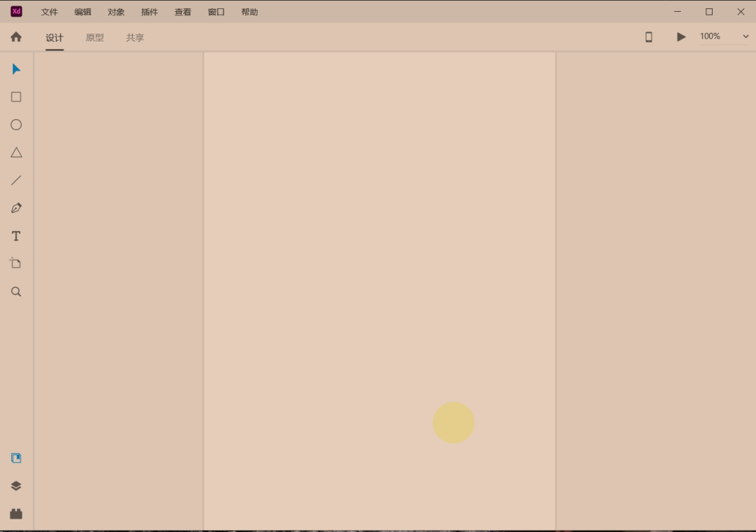Open the 100% zoom level dropdown
This screenshot has width=756, height=532.
[x=745, y=36]
